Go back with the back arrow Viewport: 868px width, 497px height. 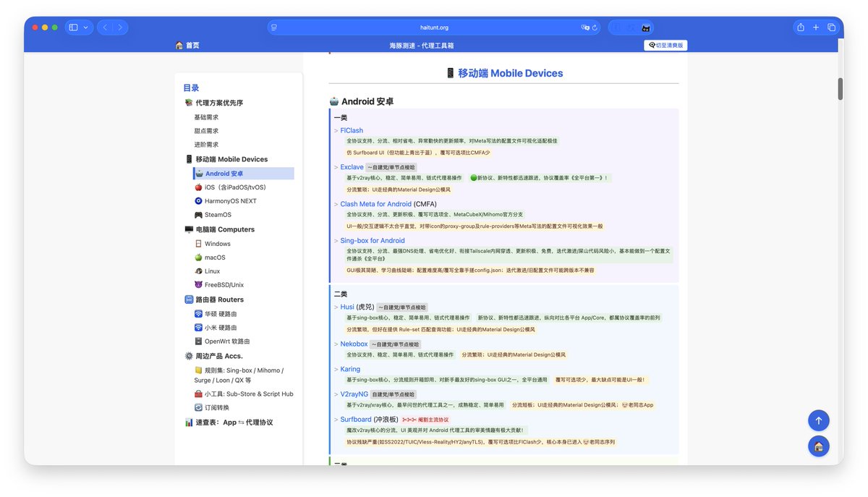pyautogui.click(x=105, y=27)
